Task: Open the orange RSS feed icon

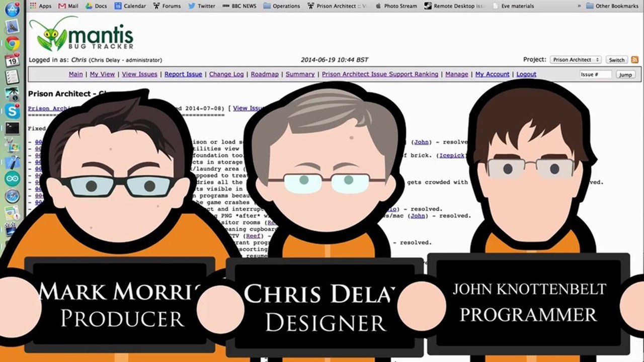Action: click(x=634, y=60)
